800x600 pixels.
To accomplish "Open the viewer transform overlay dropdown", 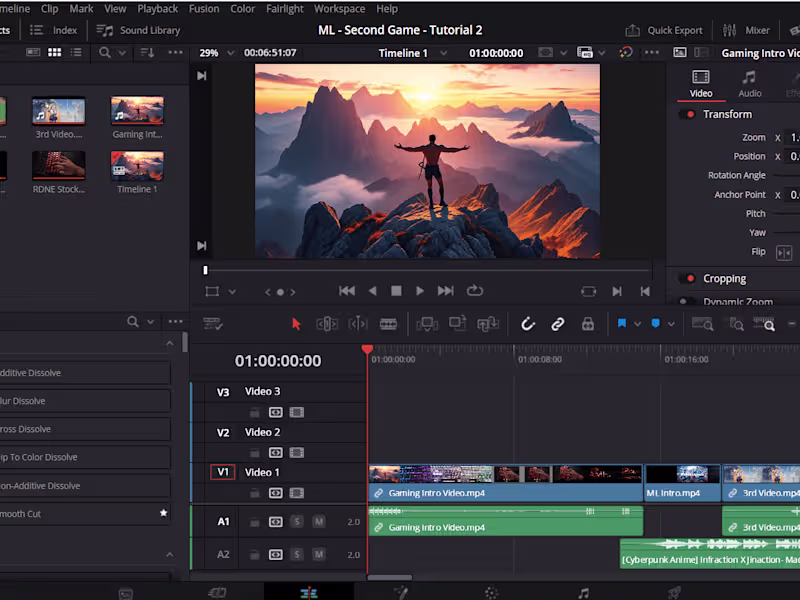I will pyautogui.click(x=232, y=292).
